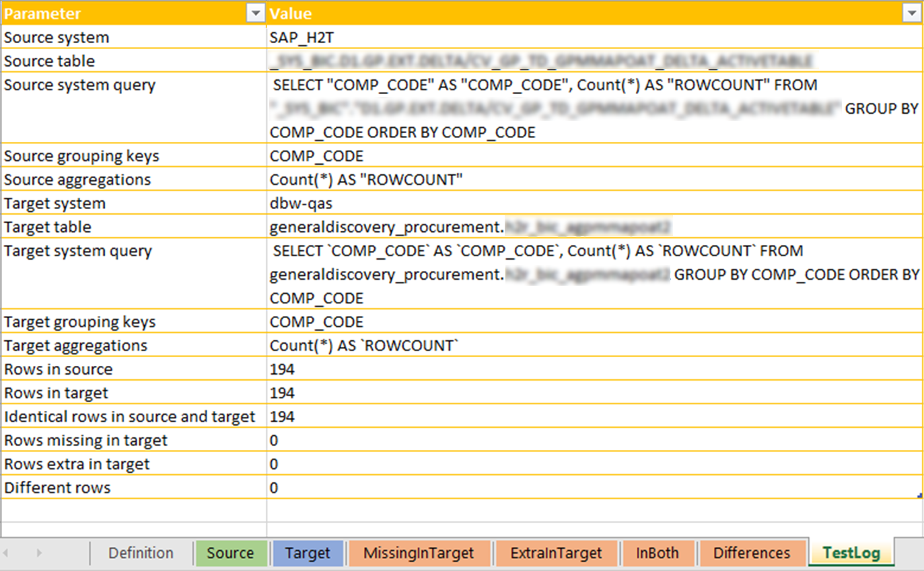Screen dimensions: 924x571
Task: Select the Target system query SELECT statement cell
Action: [594, 274]
